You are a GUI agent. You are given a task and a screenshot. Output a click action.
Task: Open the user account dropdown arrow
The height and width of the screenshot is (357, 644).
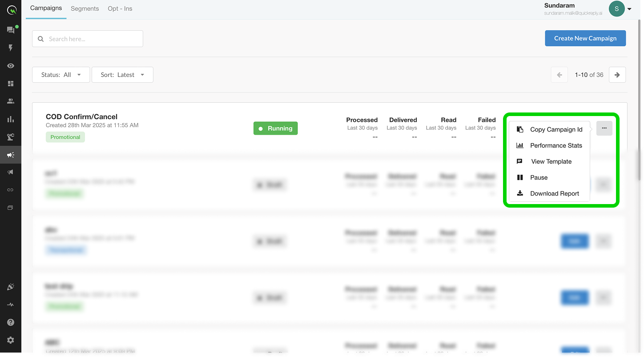tap(629, 9)
